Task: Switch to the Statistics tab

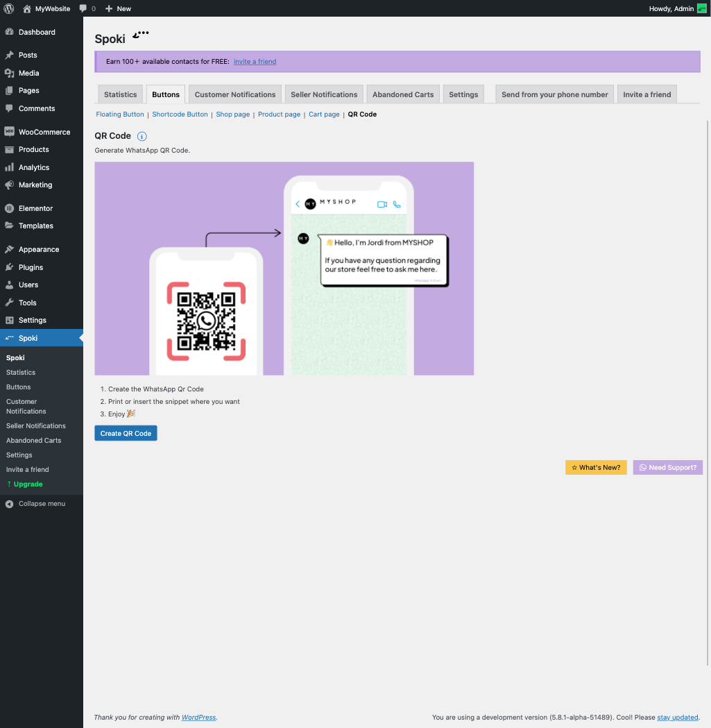Action: tap(120, 94)
